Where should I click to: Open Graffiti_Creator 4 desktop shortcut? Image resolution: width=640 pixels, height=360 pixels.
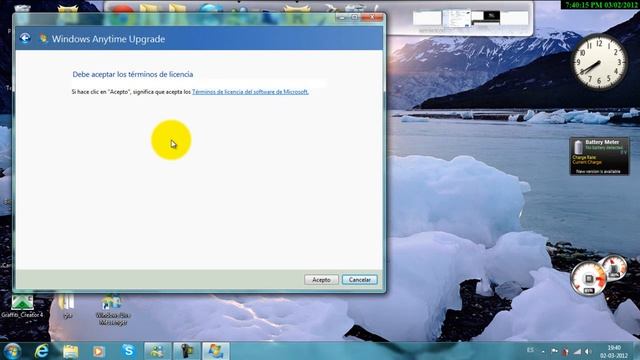22,306
